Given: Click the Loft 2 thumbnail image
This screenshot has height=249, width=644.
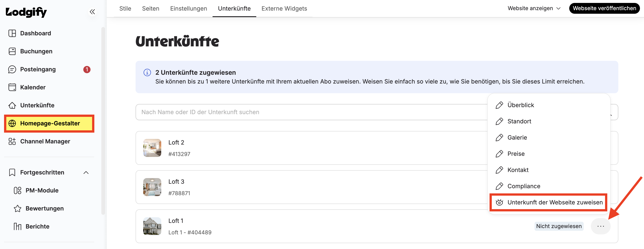Looking at the screenshot, I should (x=152, y=148).
